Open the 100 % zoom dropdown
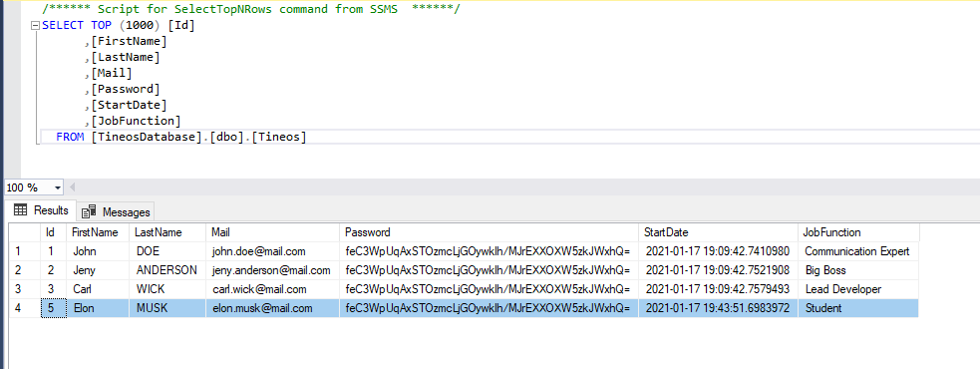 tap(58, 187)
